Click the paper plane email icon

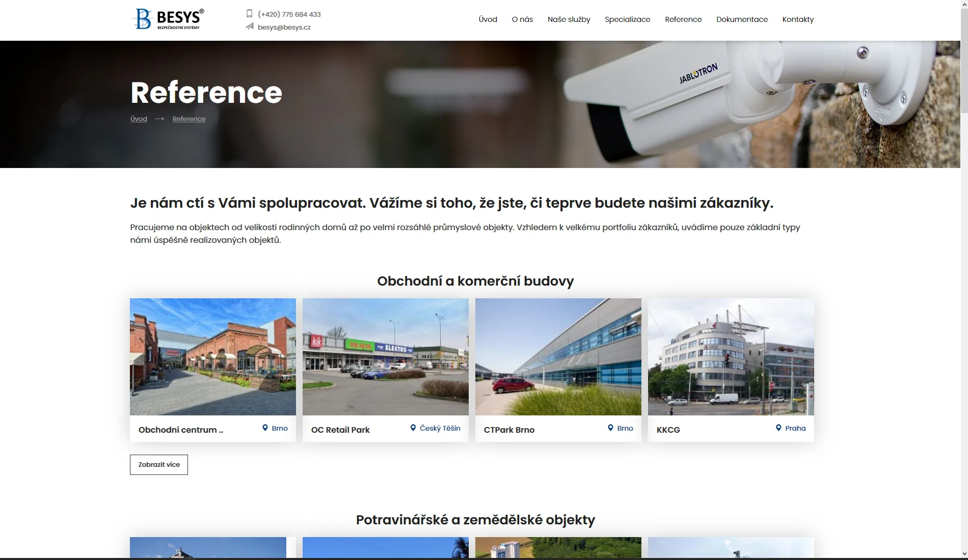(x=249, y=26)
